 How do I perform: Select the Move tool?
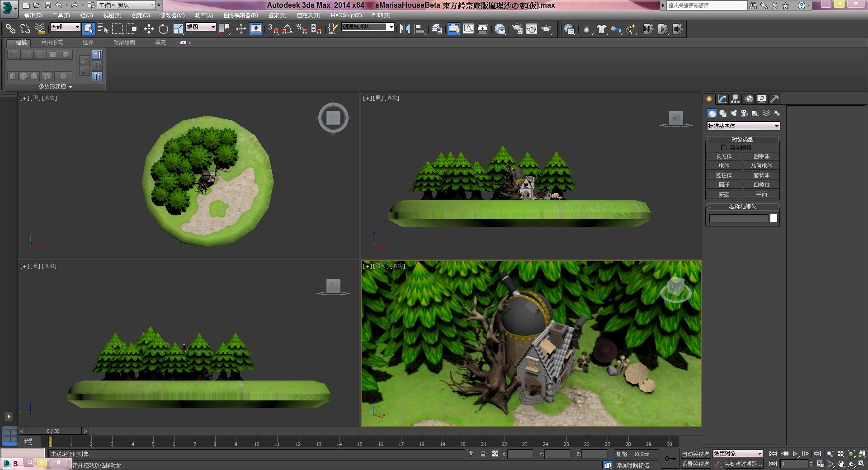pyautogui.click(x=149, y=29)
